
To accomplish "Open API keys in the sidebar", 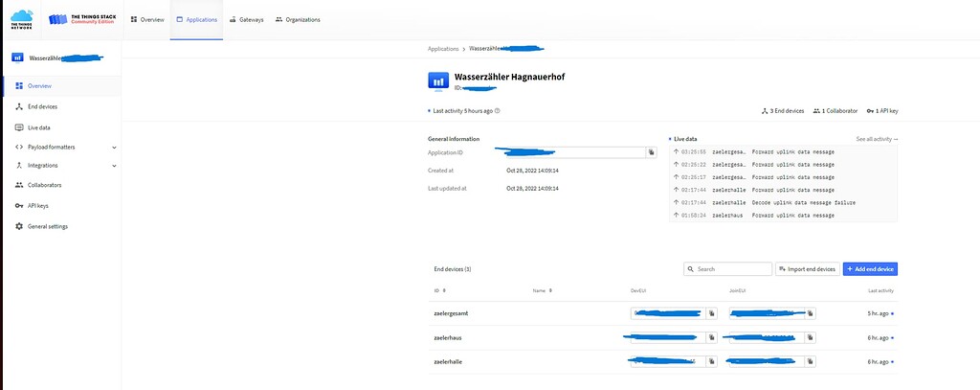I will click(37, 206).
